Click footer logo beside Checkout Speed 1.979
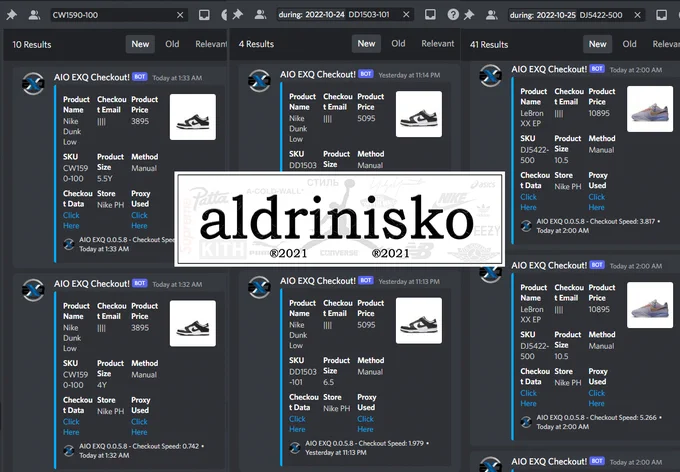This screenshot has height=472, width=680. [295, 448]
